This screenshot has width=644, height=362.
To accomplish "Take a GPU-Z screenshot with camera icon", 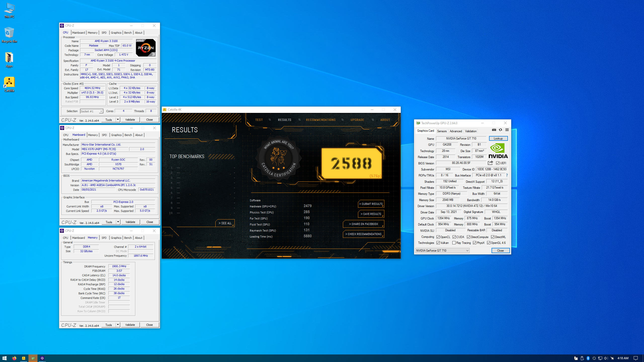I will point(494,130).
